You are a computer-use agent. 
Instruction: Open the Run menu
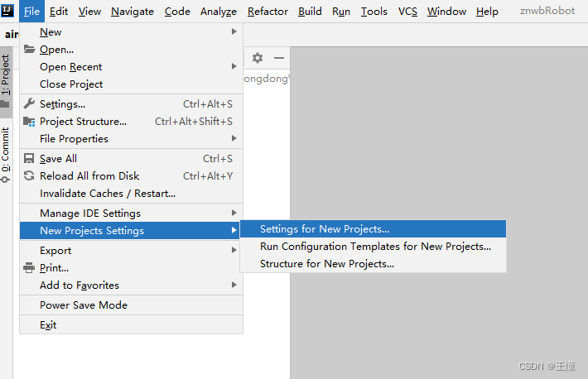(x=341, y=12)
